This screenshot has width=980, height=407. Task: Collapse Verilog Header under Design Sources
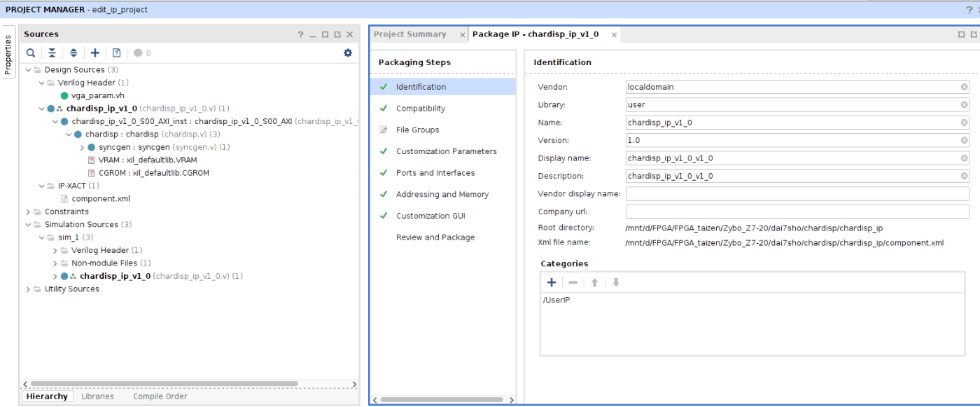tap(42, 83)
